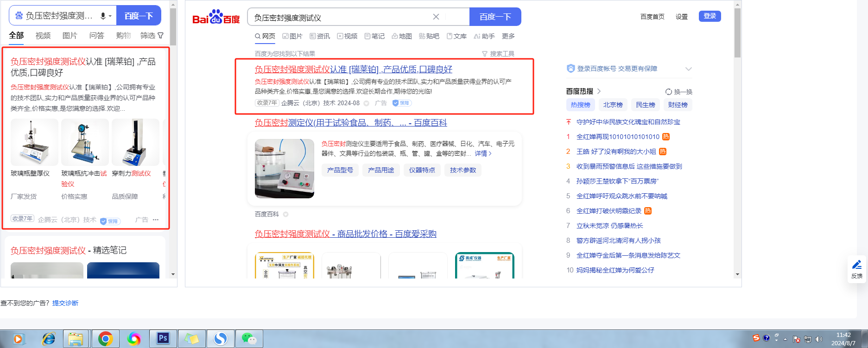Click the 换一换 refresh icon
Viewport: 868px width, 348px height.
pyautogui.click(x=668, y=92)
